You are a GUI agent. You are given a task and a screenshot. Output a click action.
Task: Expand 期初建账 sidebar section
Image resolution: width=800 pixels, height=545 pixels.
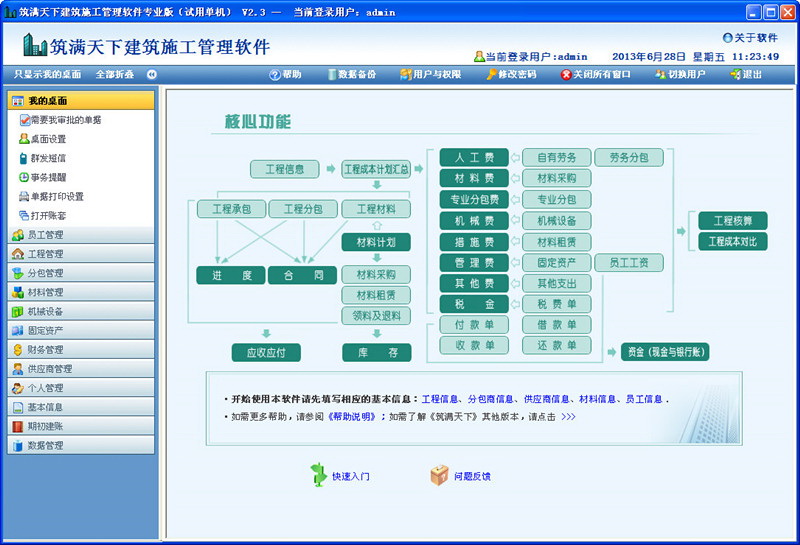click(81, 426)
